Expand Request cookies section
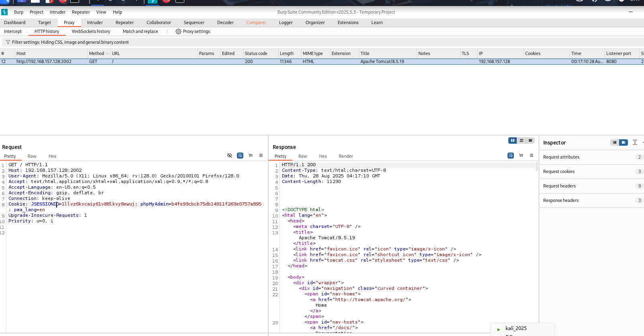The height and width of the screenshot is (336, 644). click(x=591, y=171)
